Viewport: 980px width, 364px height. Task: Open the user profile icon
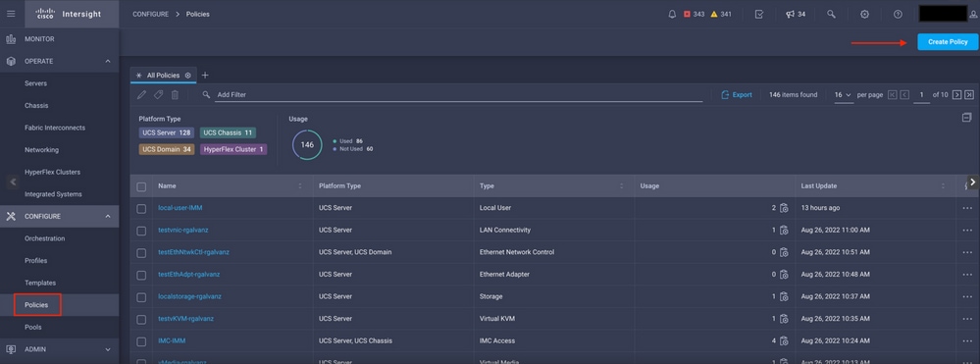click(973, 15)
